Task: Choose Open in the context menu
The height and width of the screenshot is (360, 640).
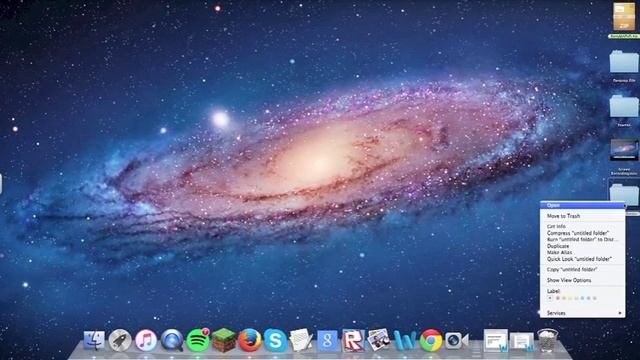Action: tap(582, 205)
